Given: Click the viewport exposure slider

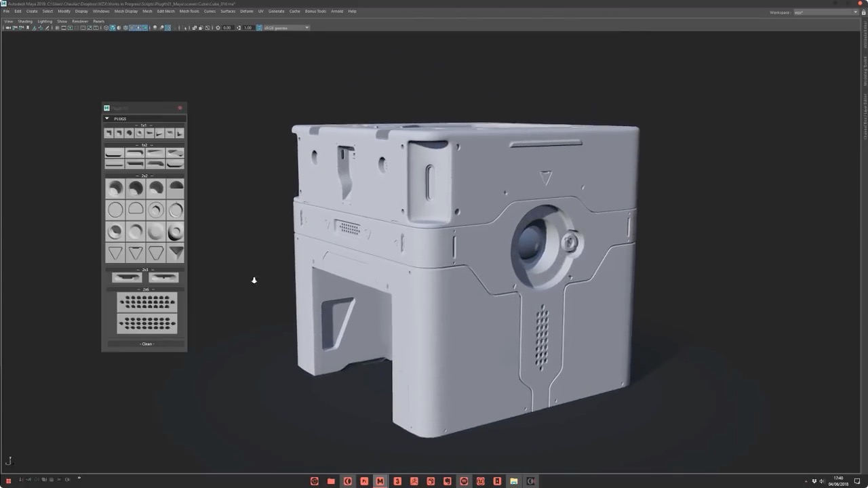Looking at the screenshot, I should (227, 28).
